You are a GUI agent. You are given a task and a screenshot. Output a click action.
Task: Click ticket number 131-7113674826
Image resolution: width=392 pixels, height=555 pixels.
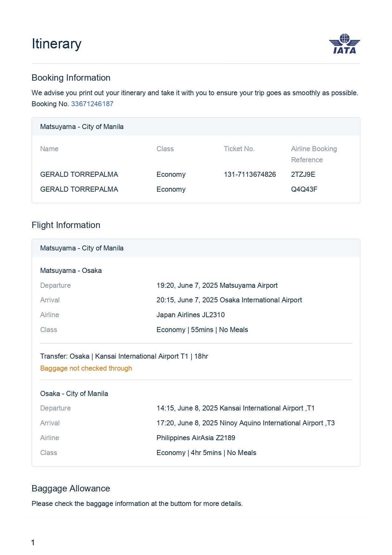pyautogui.click(x=250, y=174)
